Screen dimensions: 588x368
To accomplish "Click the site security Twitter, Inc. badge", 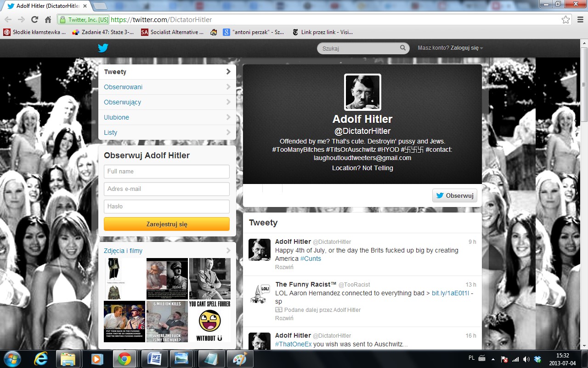I will point(84,20).
